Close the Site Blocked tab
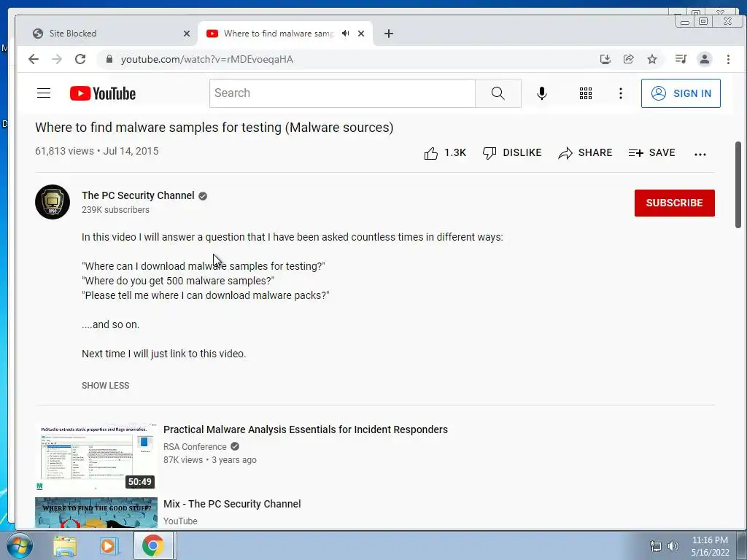The height and width of the screenshot is (560, 747). 187,34
